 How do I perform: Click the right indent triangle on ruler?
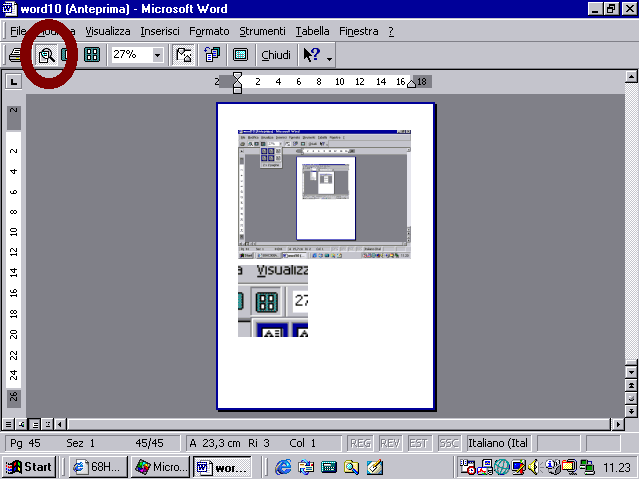pyautogui.click(x=412, y=84)
